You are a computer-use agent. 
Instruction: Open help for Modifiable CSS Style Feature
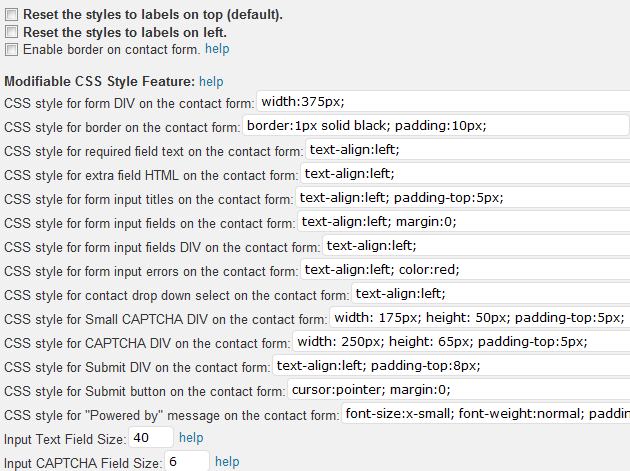pyautogui.click(x=211, y=82)
